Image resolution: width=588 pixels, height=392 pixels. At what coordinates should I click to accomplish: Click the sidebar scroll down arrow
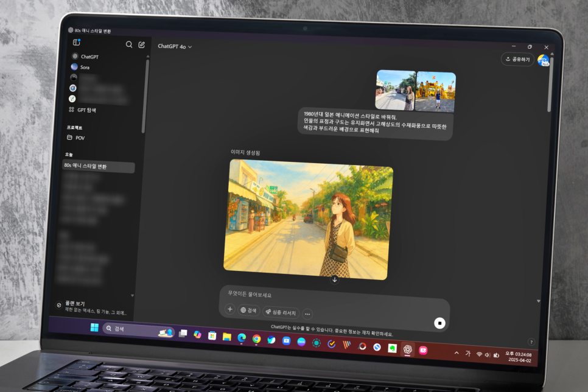coord(132,296)
